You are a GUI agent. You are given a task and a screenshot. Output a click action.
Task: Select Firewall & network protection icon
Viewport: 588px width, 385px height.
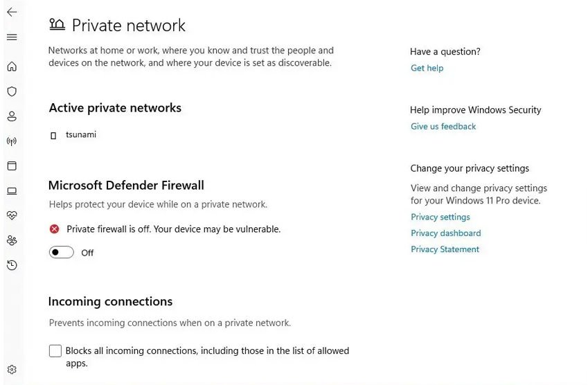[x=12, y=141]
